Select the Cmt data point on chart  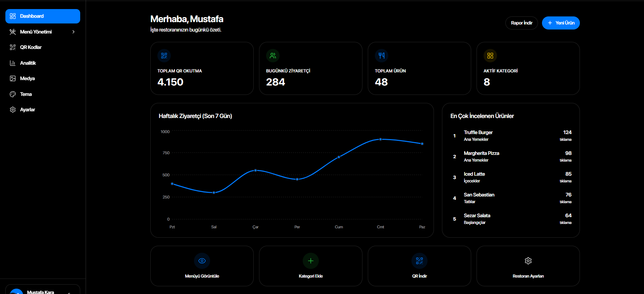point(381,139)
